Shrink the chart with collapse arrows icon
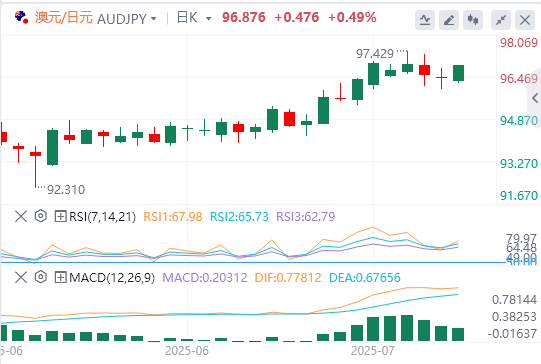541x364 pixels. point(501,20)
